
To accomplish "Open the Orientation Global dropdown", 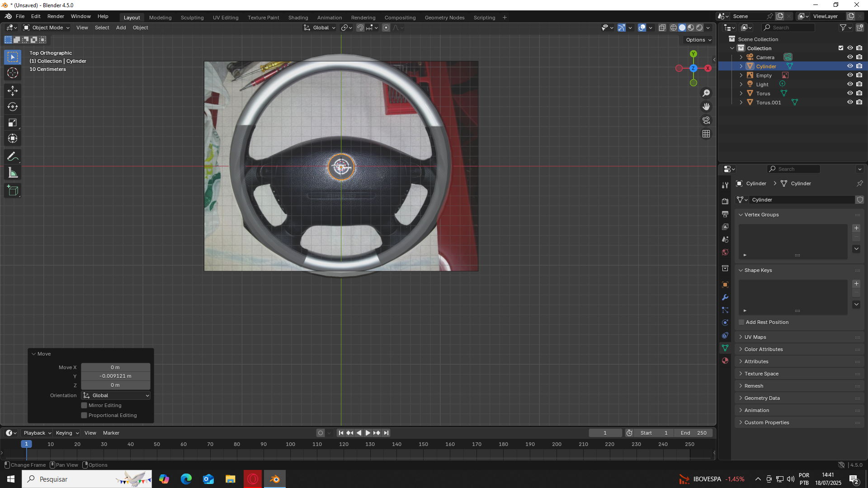I will 116,395.
